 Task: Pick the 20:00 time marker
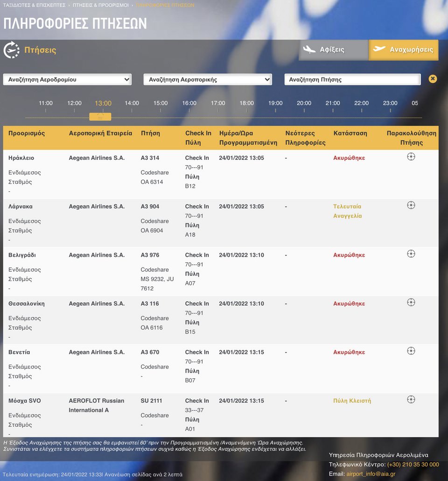tap(304, 103)
